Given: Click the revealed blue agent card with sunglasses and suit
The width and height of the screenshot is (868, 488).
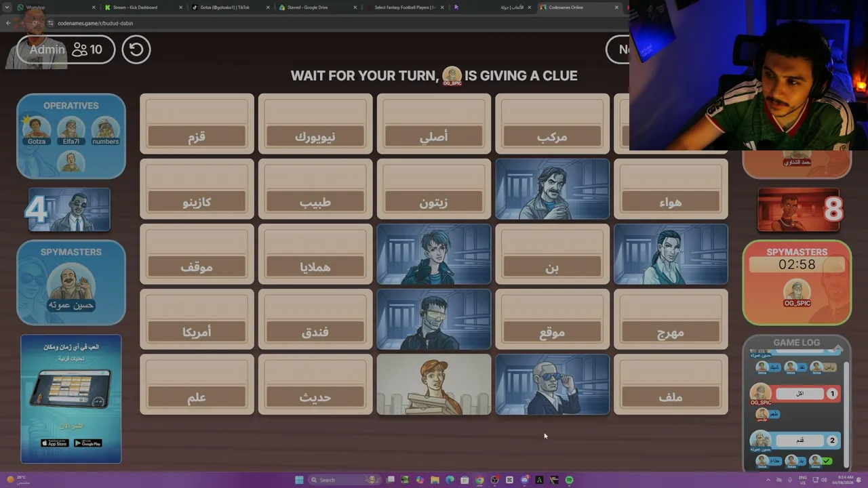Looking at the screenshot, I should click(553, 384).
